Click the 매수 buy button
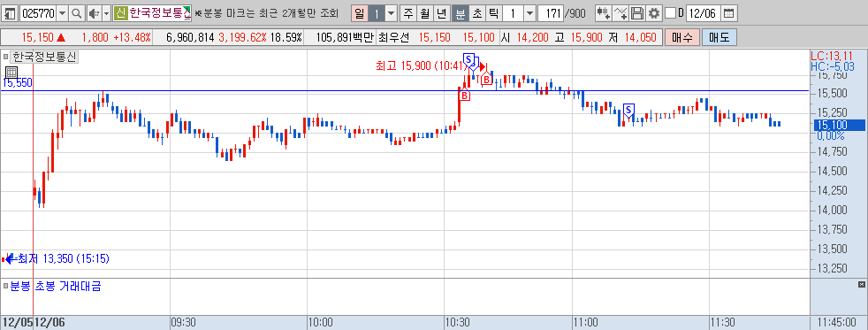Viewport: 868px width, 330px height. tap(682, 38)
